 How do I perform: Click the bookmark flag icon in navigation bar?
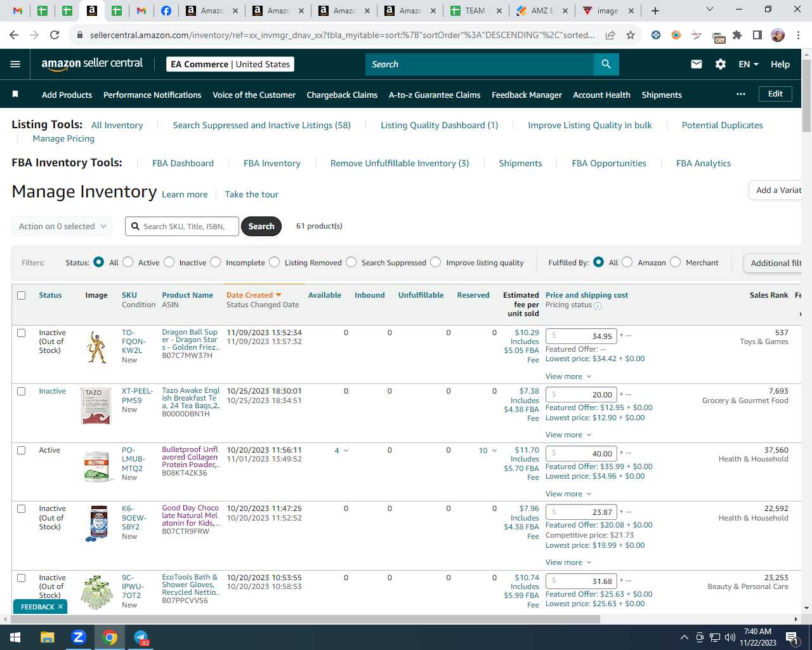pos(15,94)
